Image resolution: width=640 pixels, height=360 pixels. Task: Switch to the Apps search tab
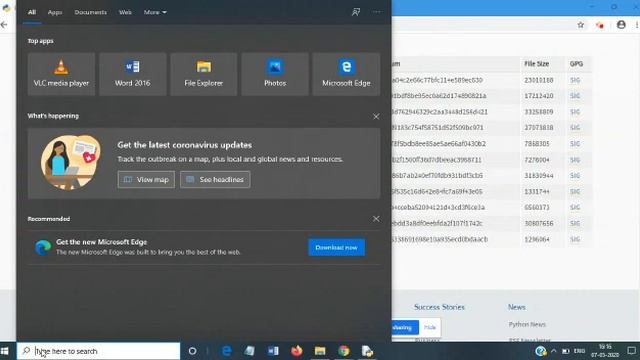[x=55, y=12]
